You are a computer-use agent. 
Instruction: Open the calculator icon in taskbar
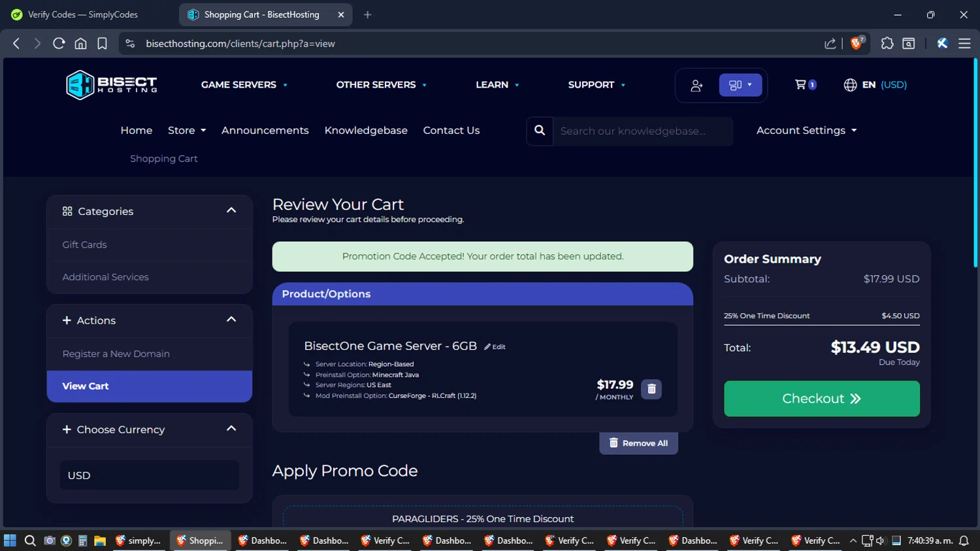coord(82,541)
